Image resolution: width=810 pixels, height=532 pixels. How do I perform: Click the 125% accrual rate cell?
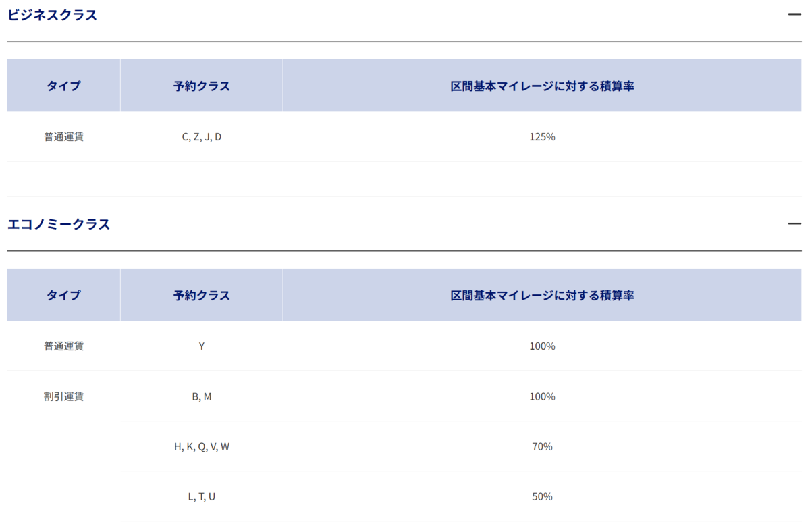543,136
